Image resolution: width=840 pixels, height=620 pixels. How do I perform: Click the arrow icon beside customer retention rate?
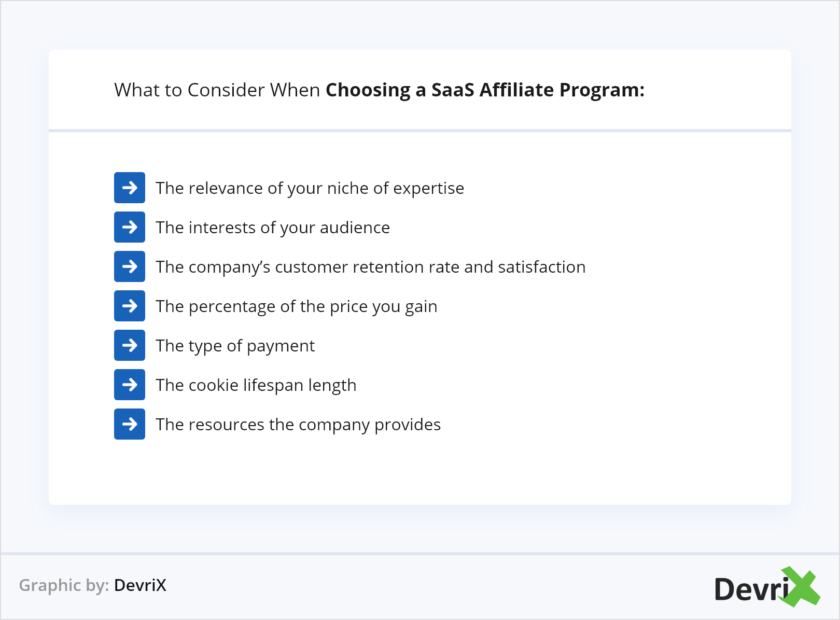tap(130, 266)
